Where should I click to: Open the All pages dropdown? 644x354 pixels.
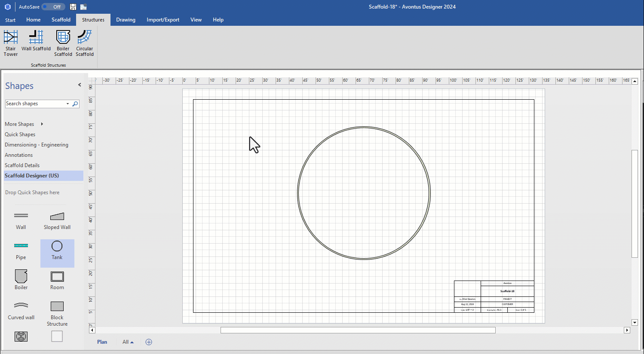(128, 342)
